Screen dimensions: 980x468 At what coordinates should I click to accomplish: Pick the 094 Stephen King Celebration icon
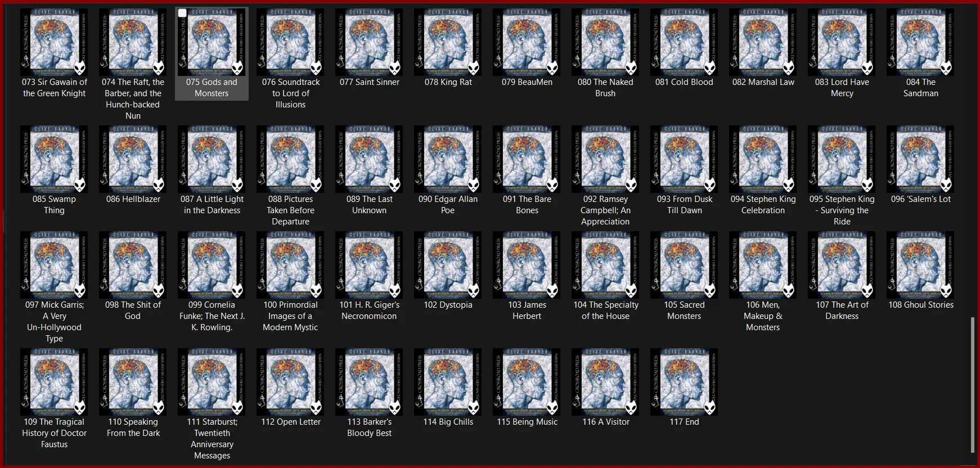(763, 159)
